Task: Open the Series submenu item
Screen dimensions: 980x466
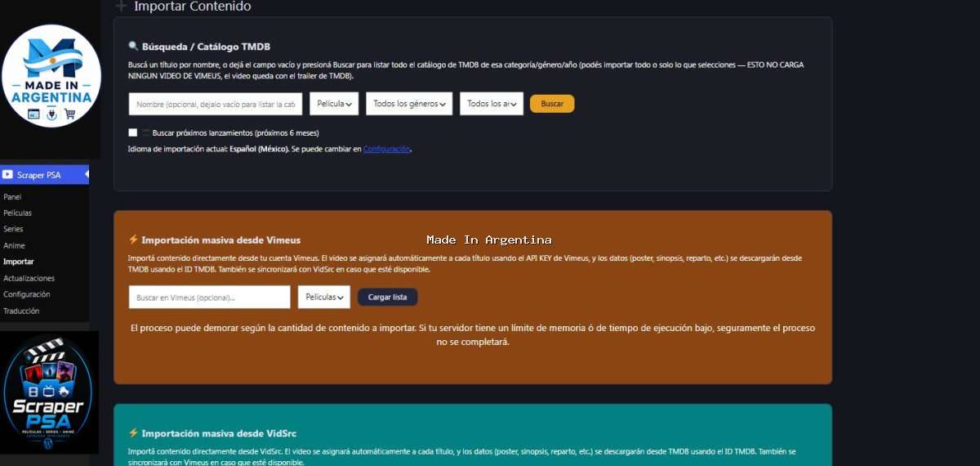Action: point(13,229)
